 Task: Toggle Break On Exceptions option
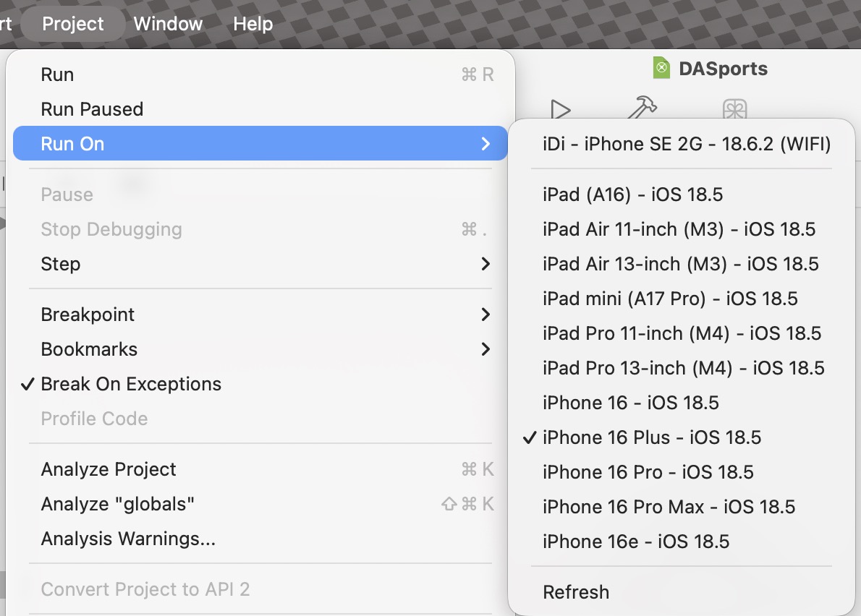coord(131,384)
